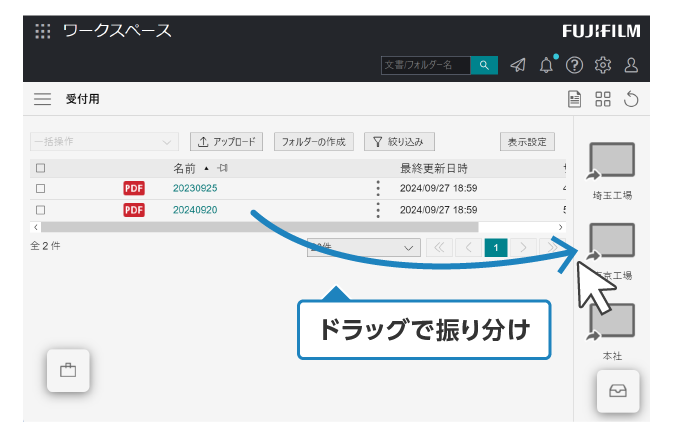Go to the first page arrows
The width and height of the screenshot is (686, 431).
point(439,248)
